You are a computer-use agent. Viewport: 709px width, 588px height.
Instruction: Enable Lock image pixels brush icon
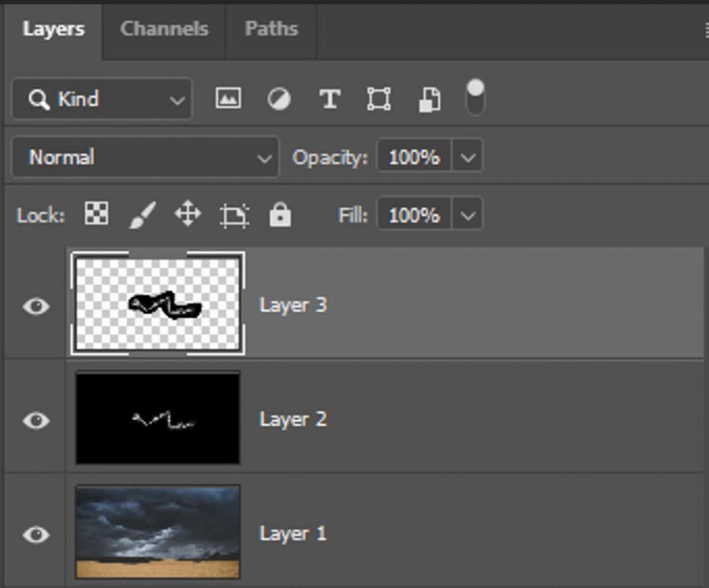[x=142, y=214]
